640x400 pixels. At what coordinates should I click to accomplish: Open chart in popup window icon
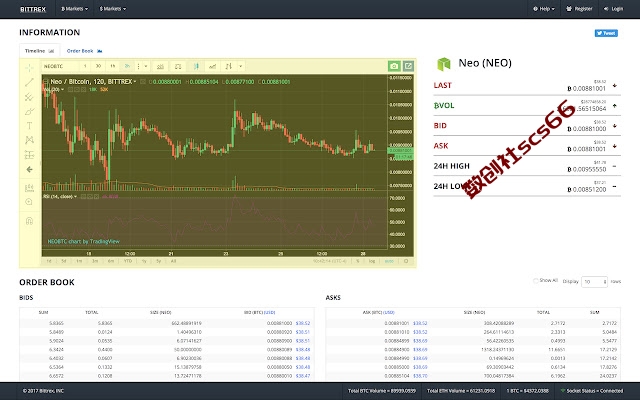409,66
